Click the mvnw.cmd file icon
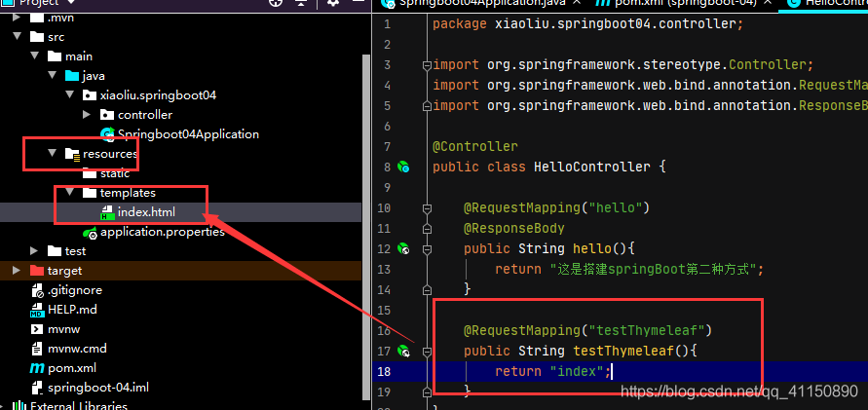868x410 pixels. 37,349
